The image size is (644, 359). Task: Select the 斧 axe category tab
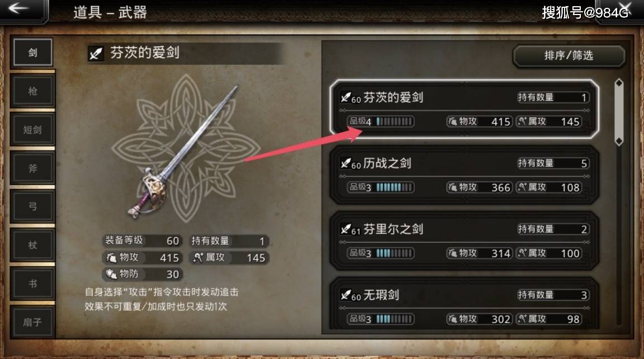tap(33, 168)
